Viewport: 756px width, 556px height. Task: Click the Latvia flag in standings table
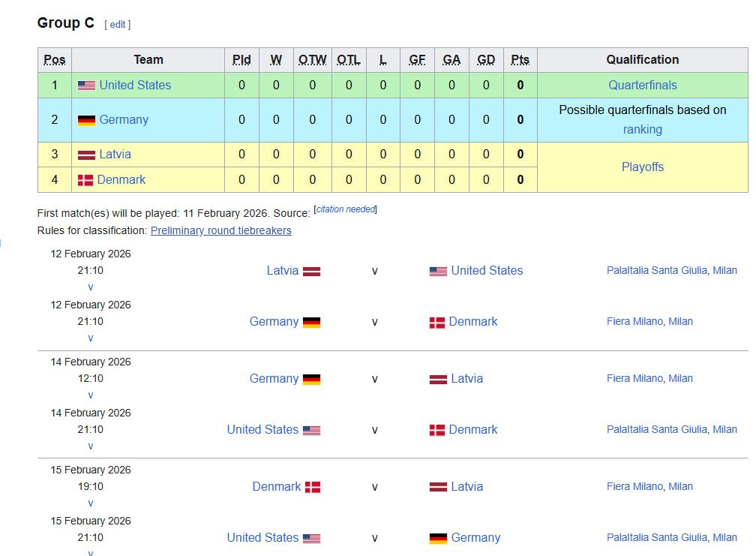click(86, 155)
